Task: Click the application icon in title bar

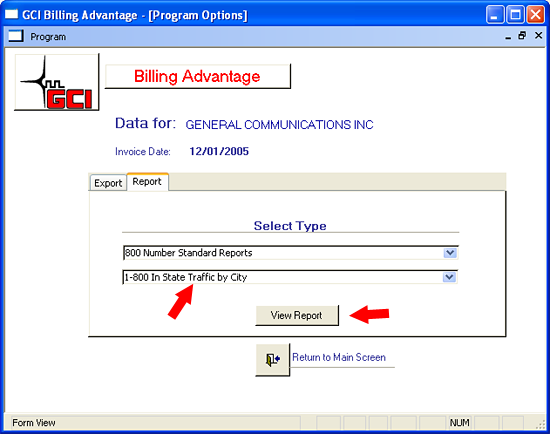Action: pos(12,15)
